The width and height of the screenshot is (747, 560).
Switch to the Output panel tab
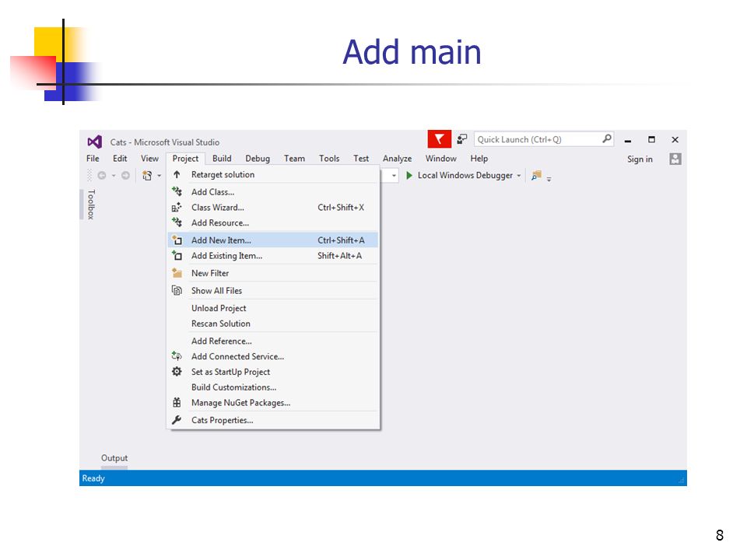[114, 458]
